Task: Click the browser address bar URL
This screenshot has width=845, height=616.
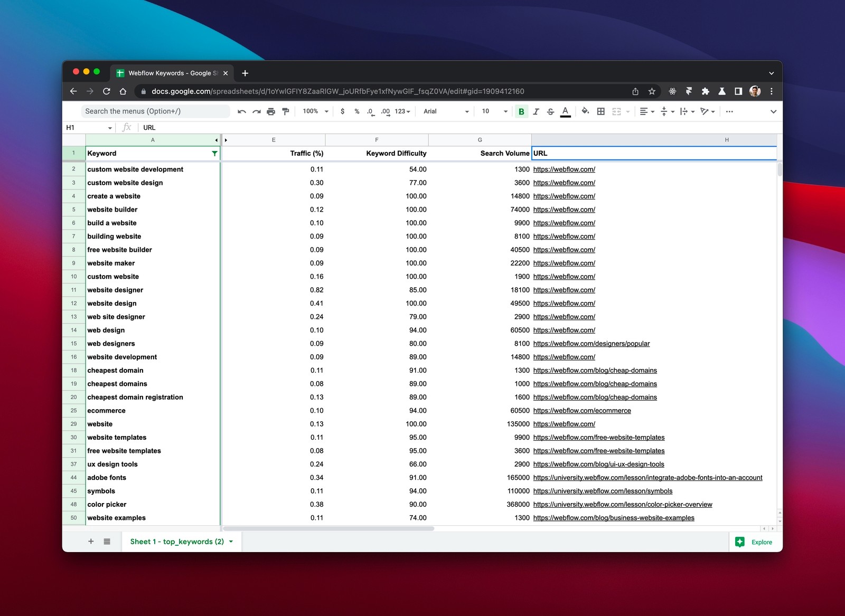Action: tap(338, 91)
